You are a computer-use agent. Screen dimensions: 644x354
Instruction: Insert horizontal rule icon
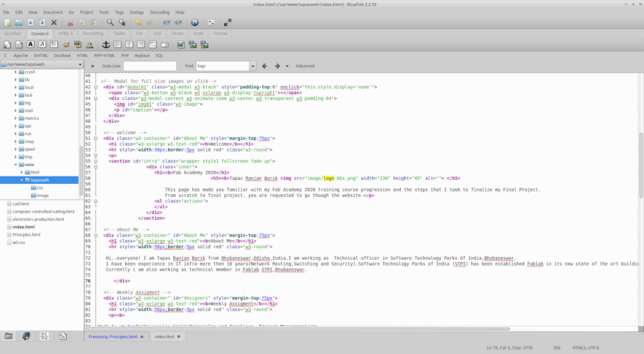click(x=117, y=44)
